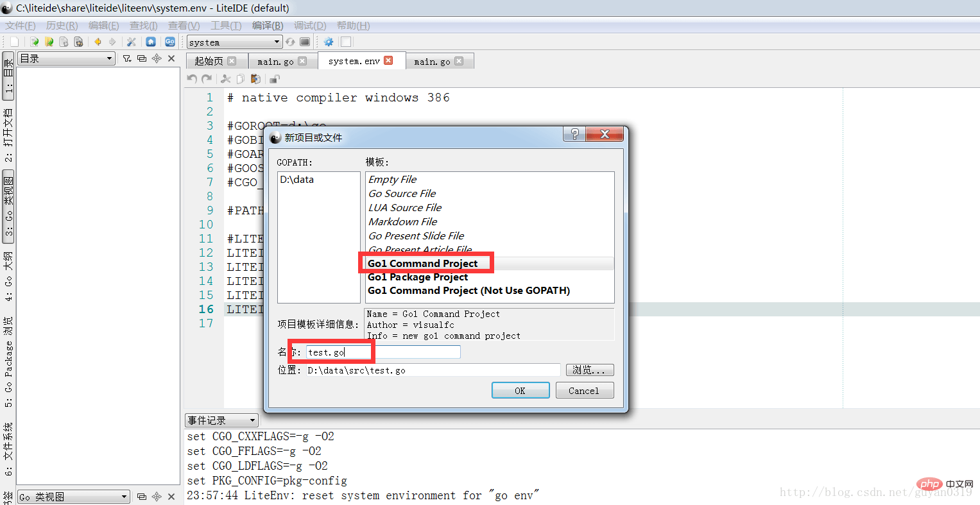
Task: Click the edit environment file icon
Action: pos(305,42)
